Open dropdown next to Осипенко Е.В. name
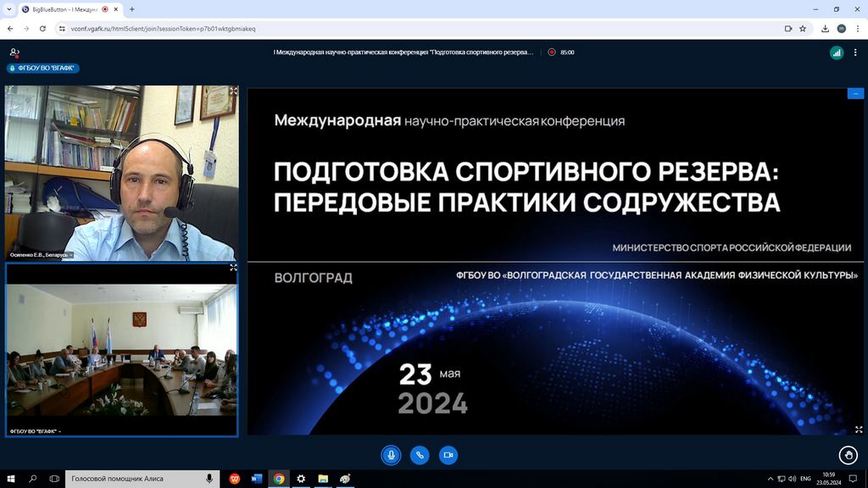Screen dimensions: 868x488 click(71, 254)
